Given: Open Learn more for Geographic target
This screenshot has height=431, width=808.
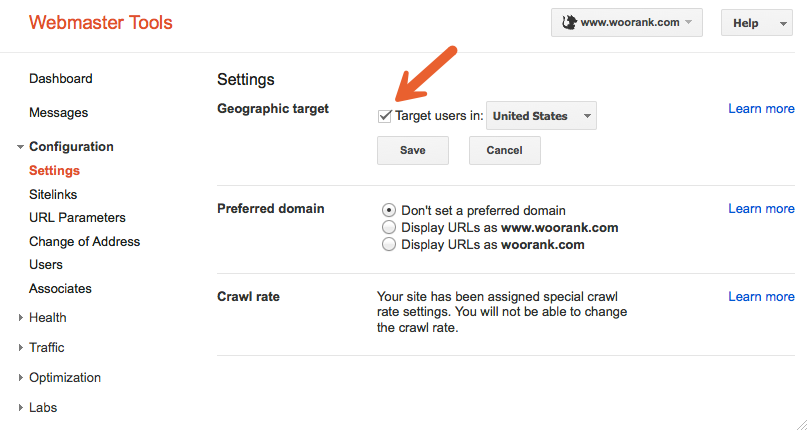Looking at the screenshot, I should (x=761, y=109).
